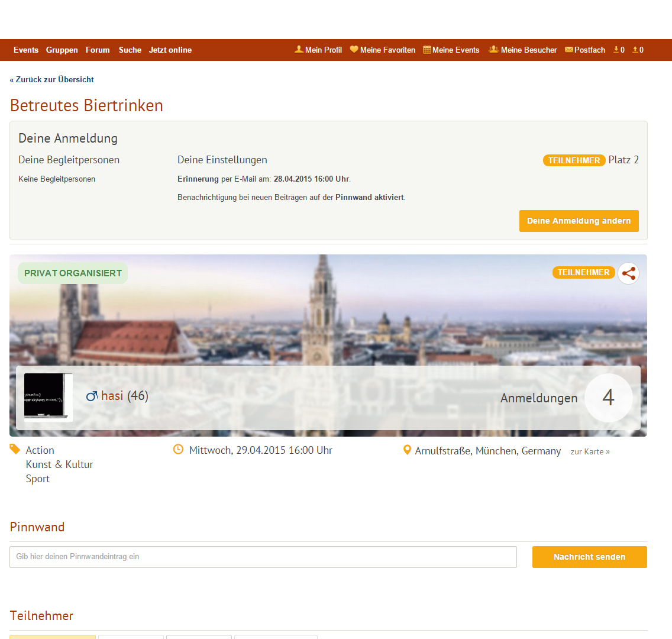Go to the Gruppen menu item
Viewport: 672px width, 639px height.
[x=62, y=50]
